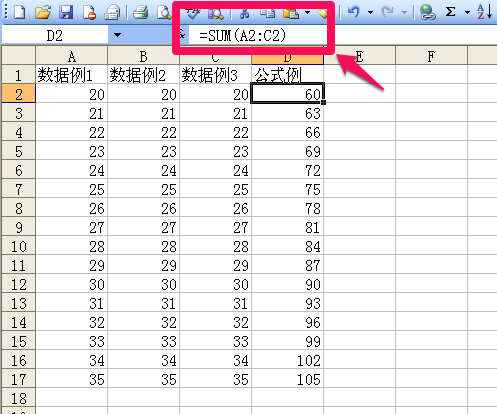Image resolution: width=497 pixels, height=414 pixels.
Task: Open Print Preview magnifier icon
Action: [x=164, y=12]
